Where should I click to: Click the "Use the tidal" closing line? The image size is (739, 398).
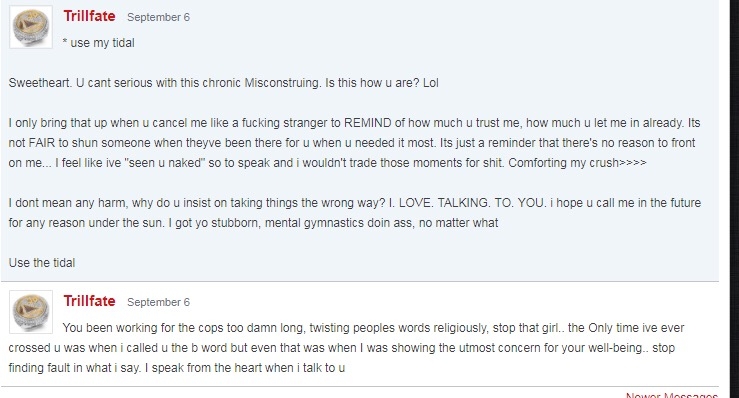pos(42,263)
